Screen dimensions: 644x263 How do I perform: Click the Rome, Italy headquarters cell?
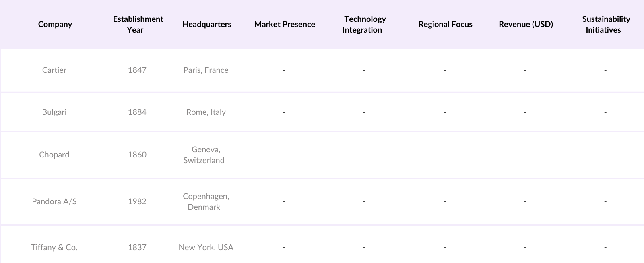[206, 112]
